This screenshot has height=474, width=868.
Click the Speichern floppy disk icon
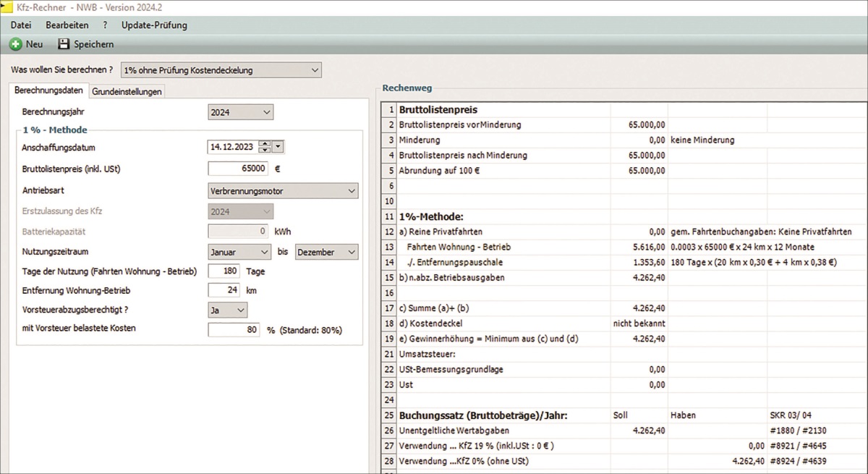point(64,44)
